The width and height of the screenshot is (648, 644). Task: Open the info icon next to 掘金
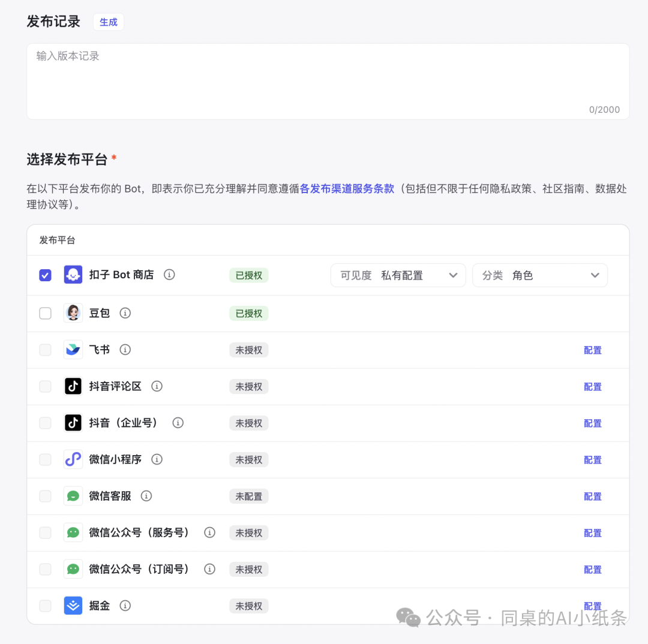[x=124, y=606]
